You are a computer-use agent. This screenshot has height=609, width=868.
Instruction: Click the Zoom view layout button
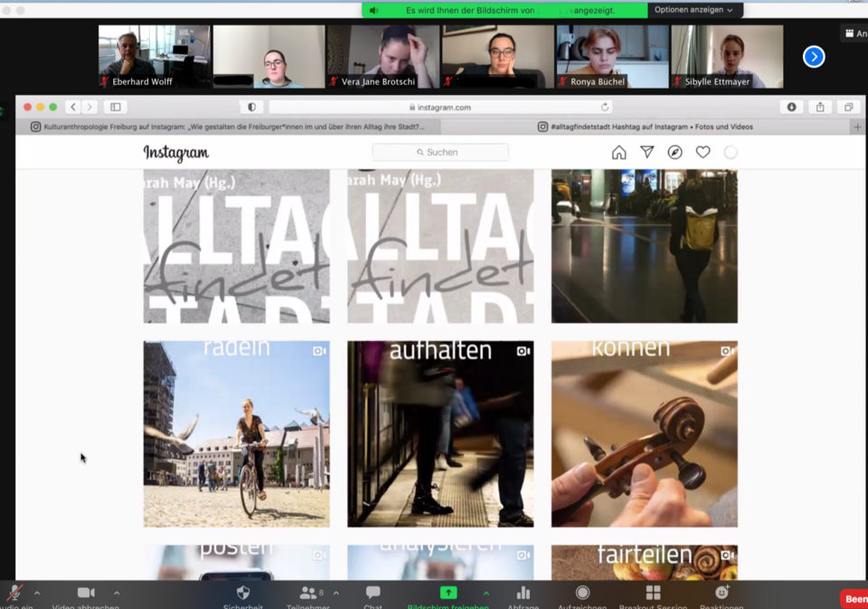tap(854, 33)
